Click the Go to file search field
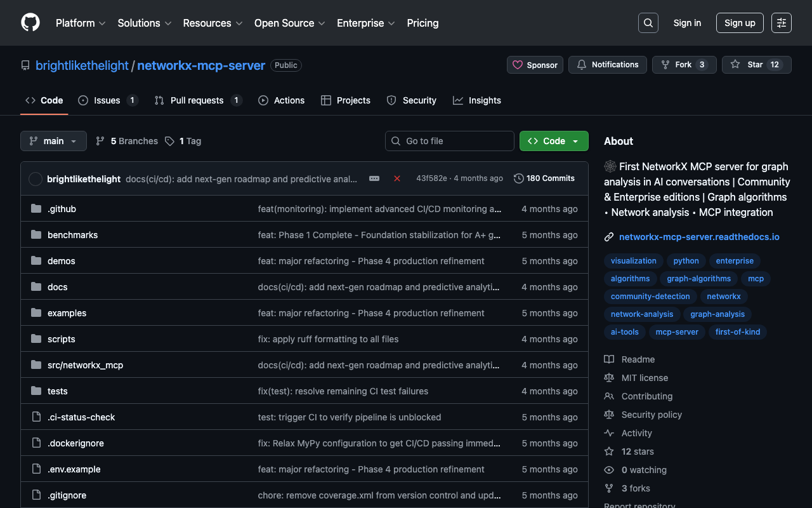The height and width of the screenshot is (508, 812). pyautogui.click(x=450, y=141)
